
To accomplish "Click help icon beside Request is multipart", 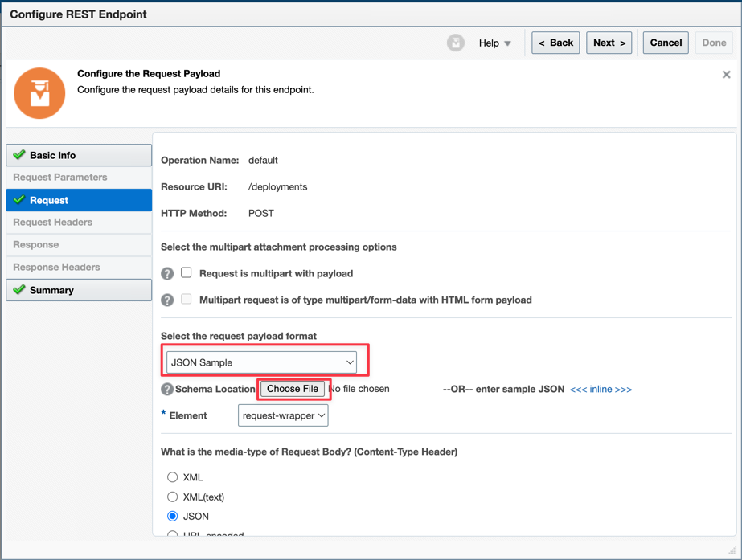I will 167,274.
